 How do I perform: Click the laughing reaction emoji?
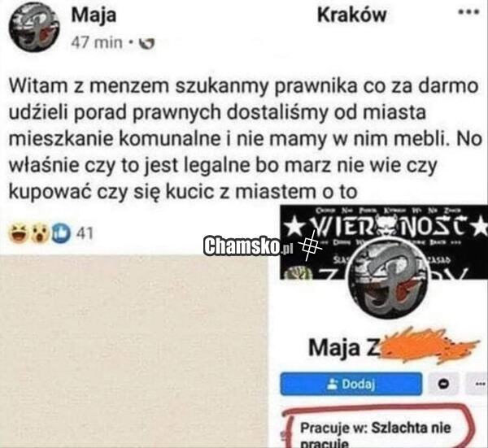(18, 233)
